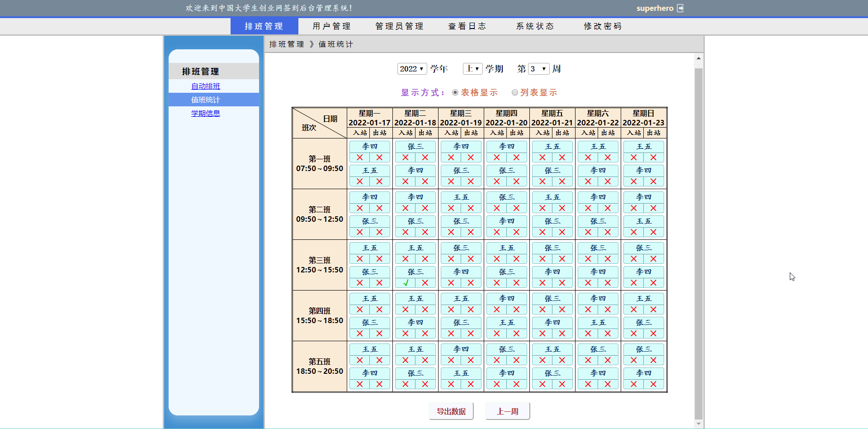Click 入站 X for 李四 Wednesday 第三班
Image resolution: width=868 pixels, height=429 pixels.
click(x=451, y=283)
